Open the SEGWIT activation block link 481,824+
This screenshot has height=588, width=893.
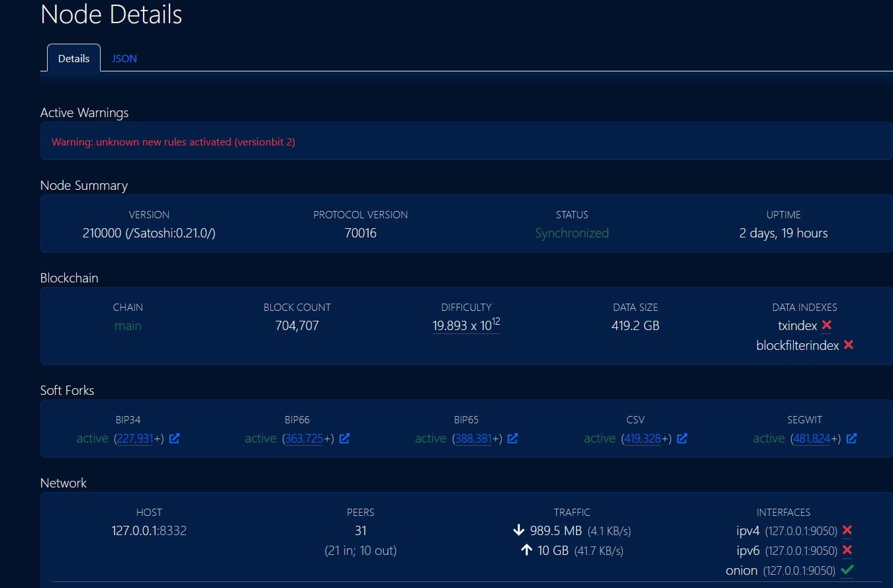(x=812, y=439)
